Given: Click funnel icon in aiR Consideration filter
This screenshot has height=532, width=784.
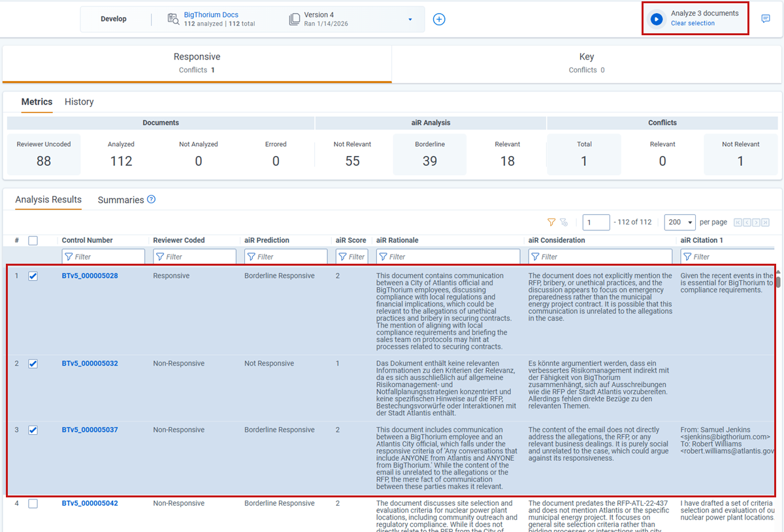Looking at the screenshot, I should [535, 257].
